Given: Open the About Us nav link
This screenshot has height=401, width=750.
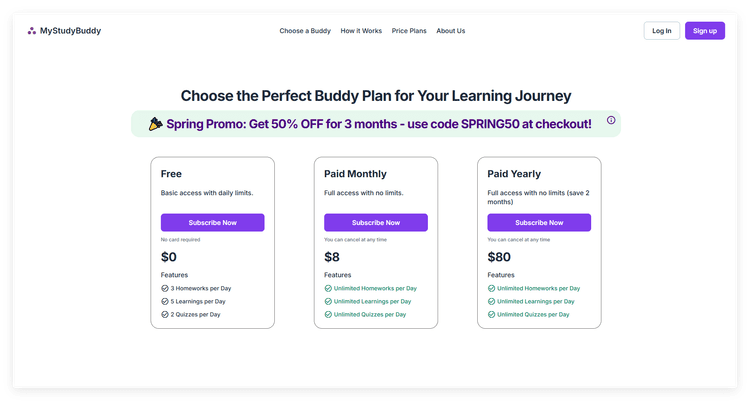Looking at the screenshot, I should pyautogui.click(x=451, y=31).
